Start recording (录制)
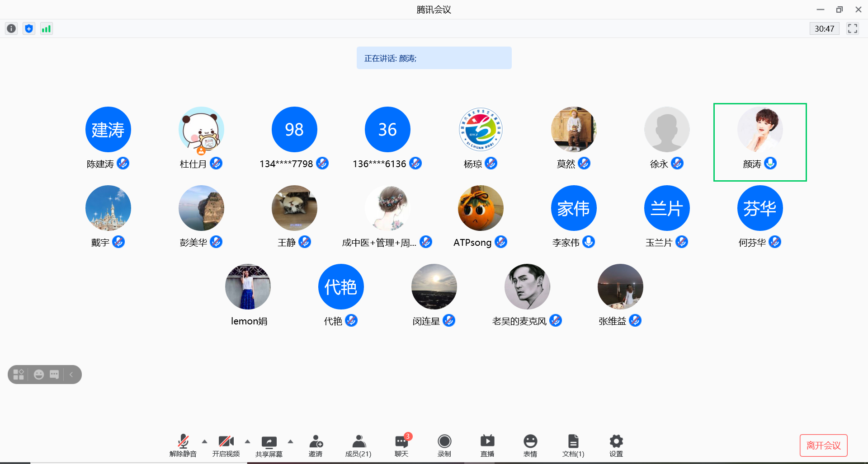The image size is (868, 464). pos(444,445)
